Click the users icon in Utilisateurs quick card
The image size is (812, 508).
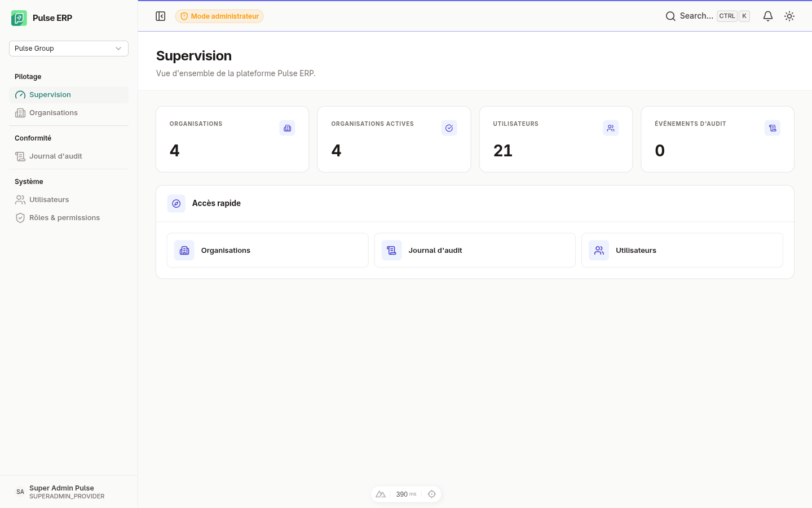[x=599, y=251]
